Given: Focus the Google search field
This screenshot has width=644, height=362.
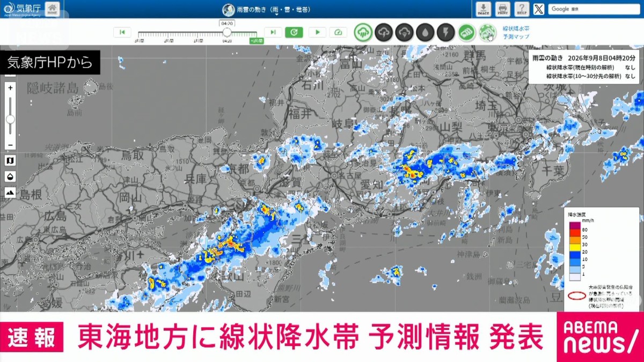Looking at the screenshot, I should click(x=594, y=9).
